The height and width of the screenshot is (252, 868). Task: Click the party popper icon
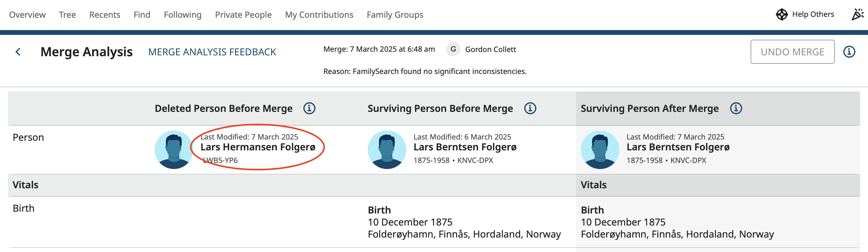click(857, 14)
